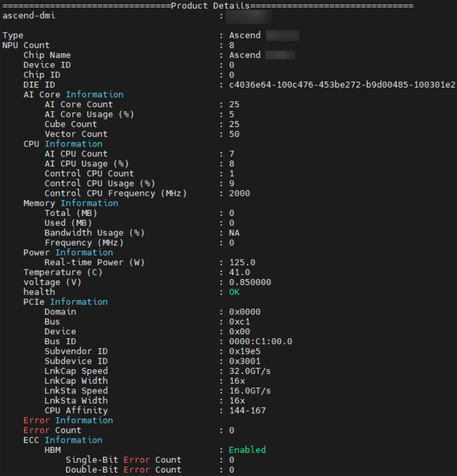Click the Domain value "0x0000"
Viewport: 457px width, 476px height.
245,312
